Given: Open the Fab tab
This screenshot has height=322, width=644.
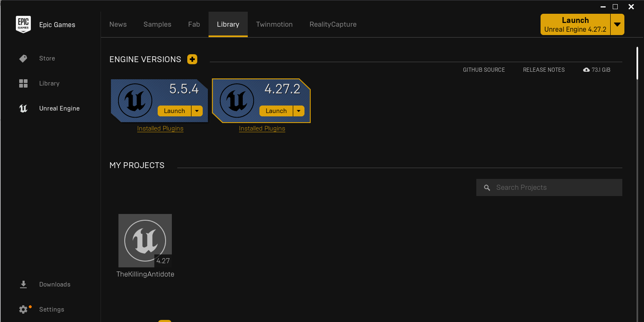Looking at the screenshot, I should point(194,24).
